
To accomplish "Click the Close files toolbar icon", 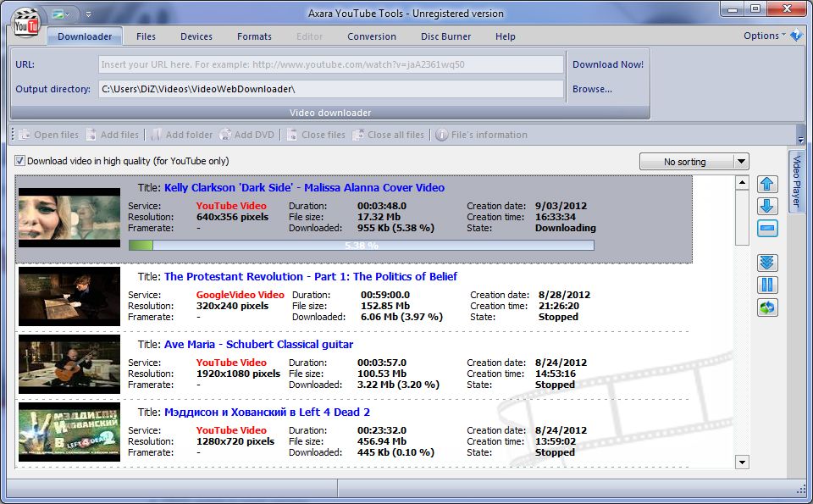I will pos(292,135).
